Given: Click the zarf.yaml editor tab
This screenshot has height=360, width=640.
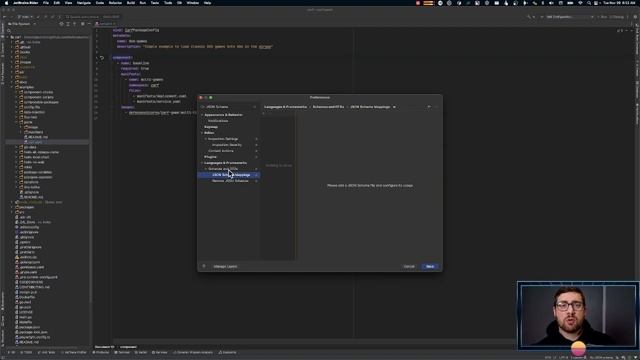Looking at the screenshot, I should [x=106, y=24].
